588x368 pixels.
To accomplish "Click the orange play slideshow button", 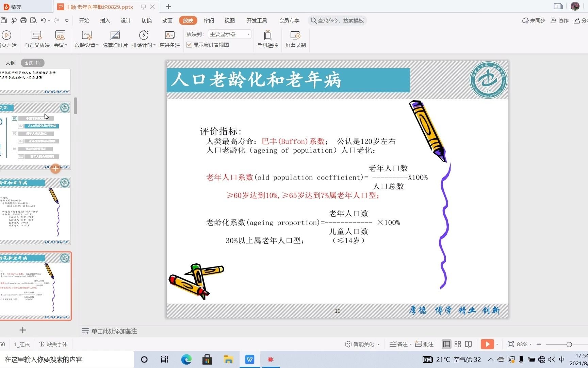I will click(487, 344).
